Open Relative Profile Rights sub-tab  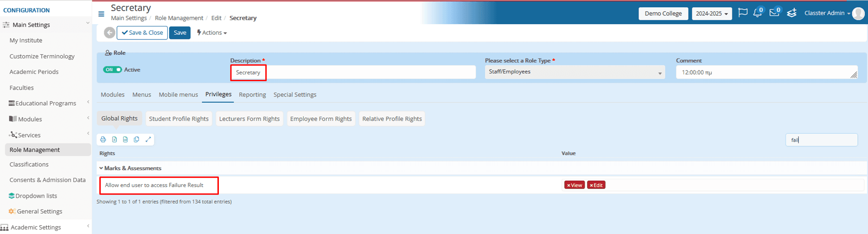[392, 119]
